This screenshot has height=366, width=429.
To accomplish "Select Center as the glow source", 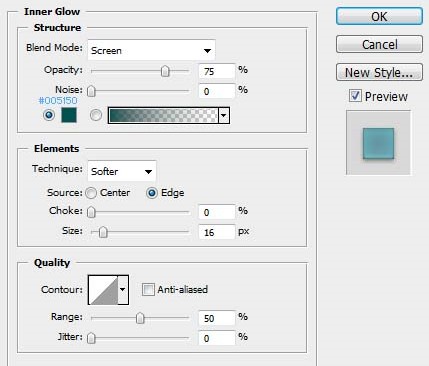I will [x=91, y=193].
